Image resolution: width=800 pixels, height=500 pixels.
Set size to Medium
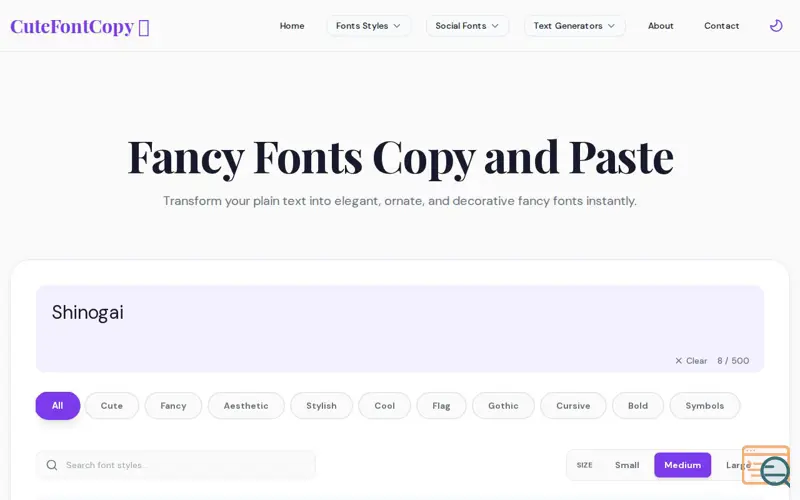[x=683, y=465]
